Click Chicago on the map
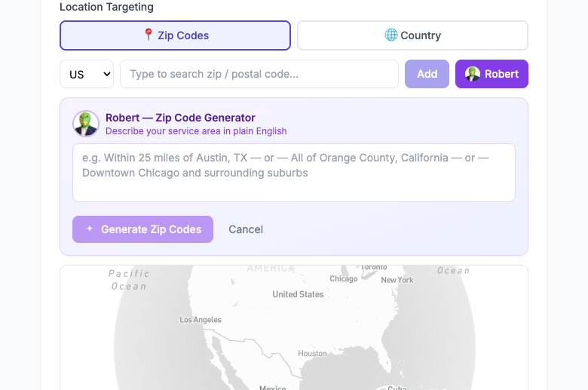This screenshot has height=390, width=588. point(343,278)
